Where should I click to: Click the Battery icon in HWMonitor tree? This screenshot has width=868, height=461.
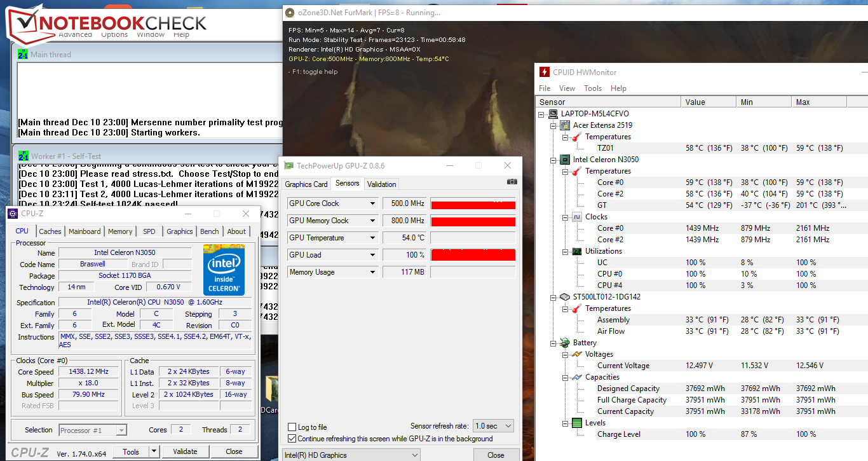coord(564,343)
